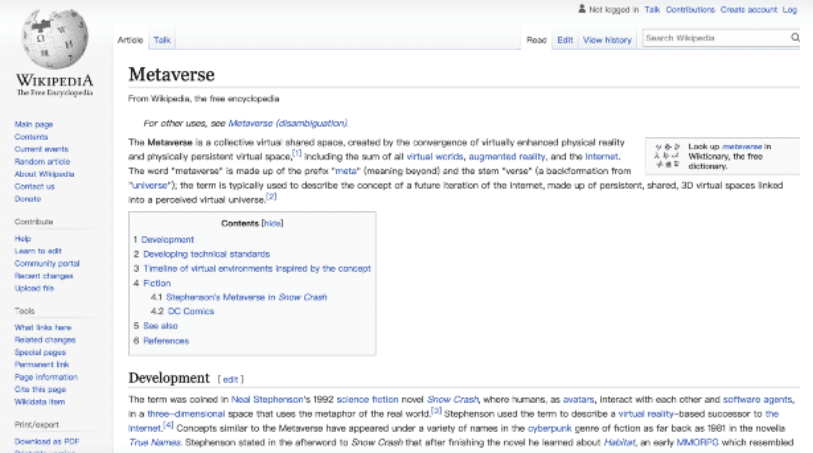Open the universe link

coord(150,186)
